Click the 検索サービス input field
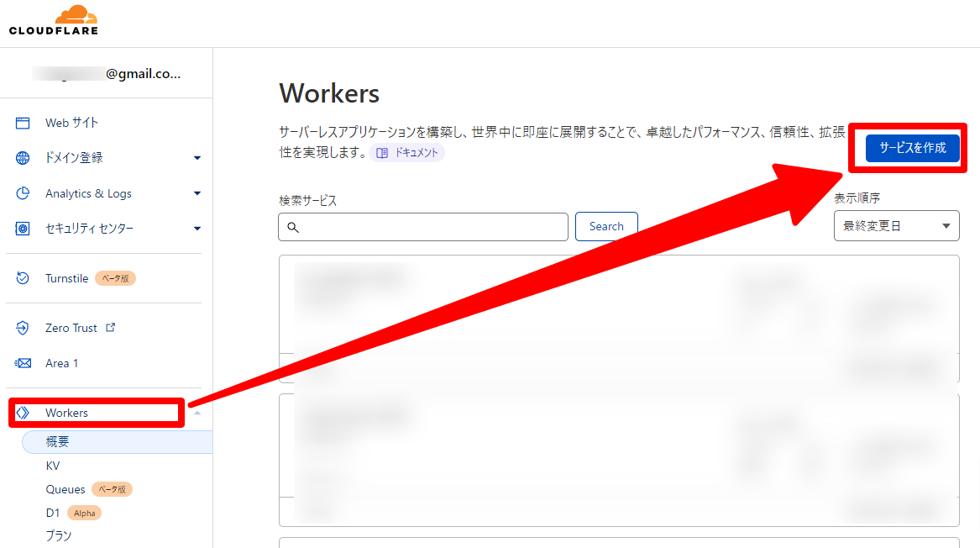The image size is (980, 548). click(x=423, y=226)
